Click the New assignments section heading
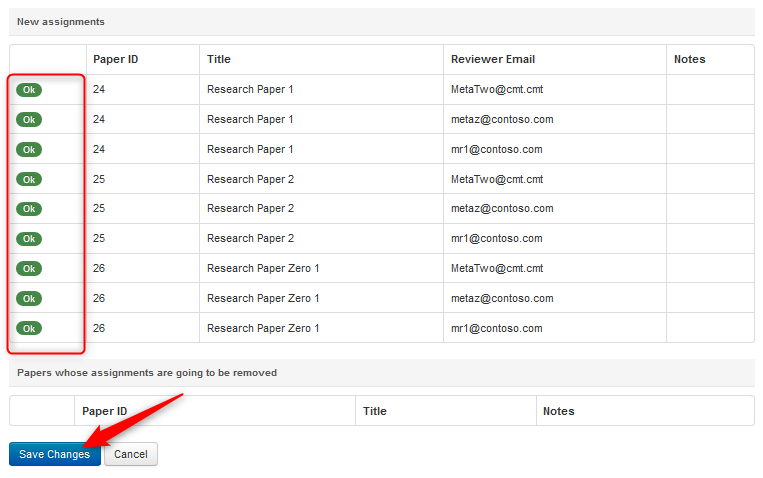The height and width of the screenshot is (478, 763). pos(61,21)
